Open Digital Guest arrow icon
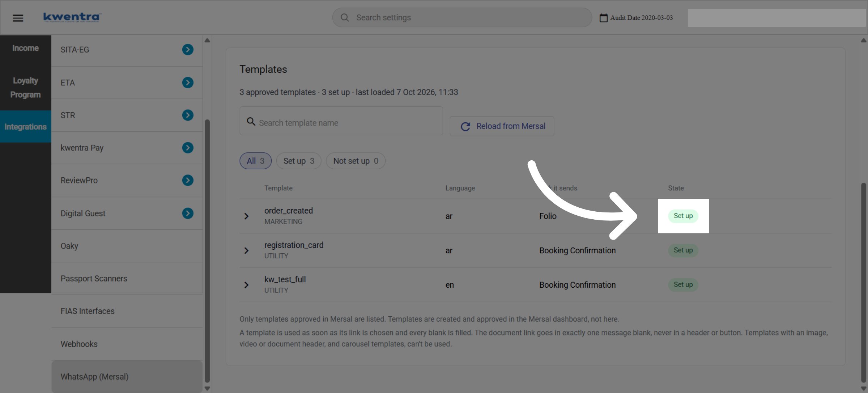 point(187,213)
